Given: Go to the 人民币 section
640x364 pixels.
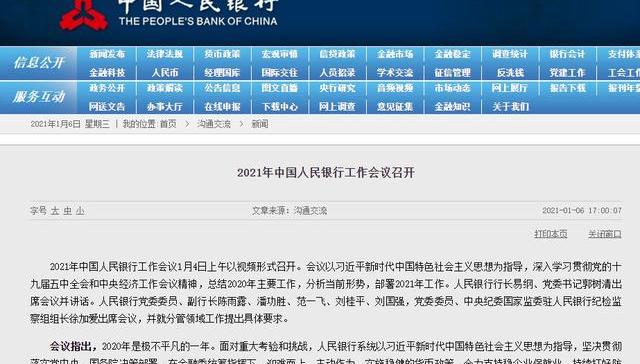Looking at the screenshot, I should point(164,73).
